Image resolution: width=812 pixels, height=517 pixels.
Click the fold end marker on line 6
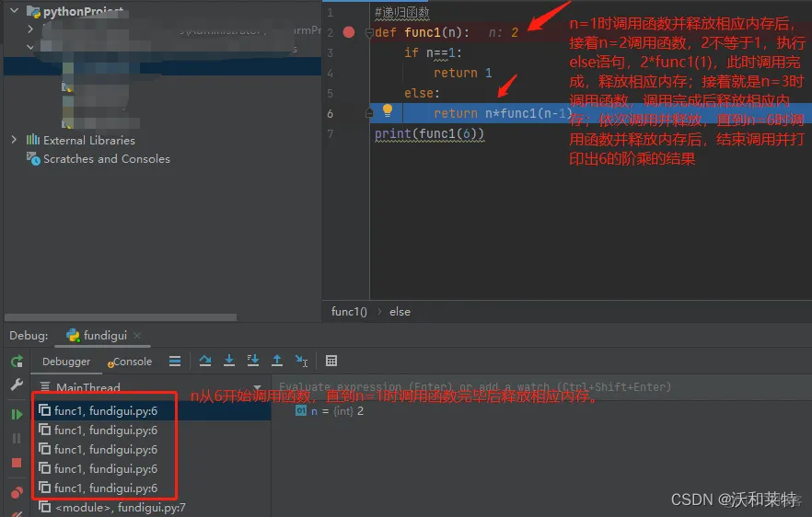(369, 113)
